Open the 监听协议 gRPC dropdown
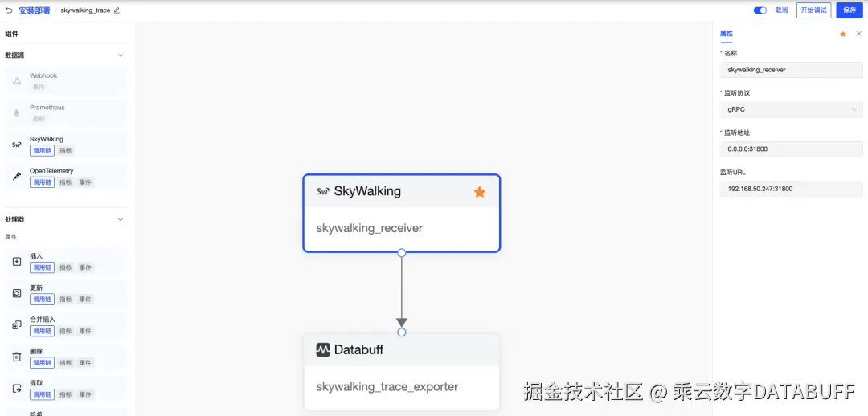 [x=791, y=109]
